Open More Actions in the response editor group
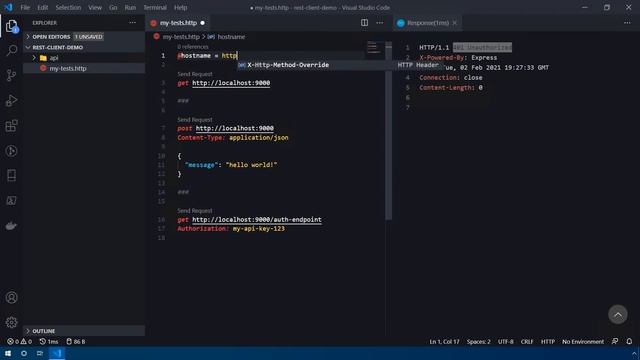 coord(627,23)
